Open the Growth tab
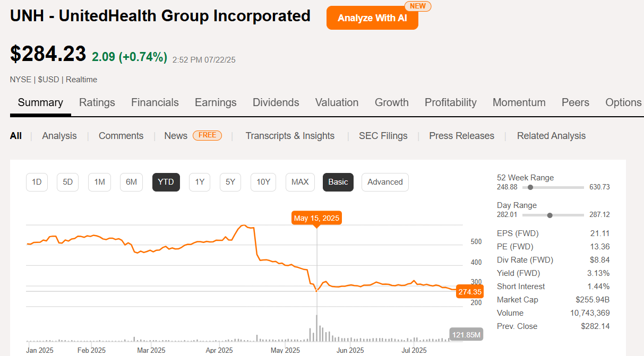 click(x=392, y=102)
